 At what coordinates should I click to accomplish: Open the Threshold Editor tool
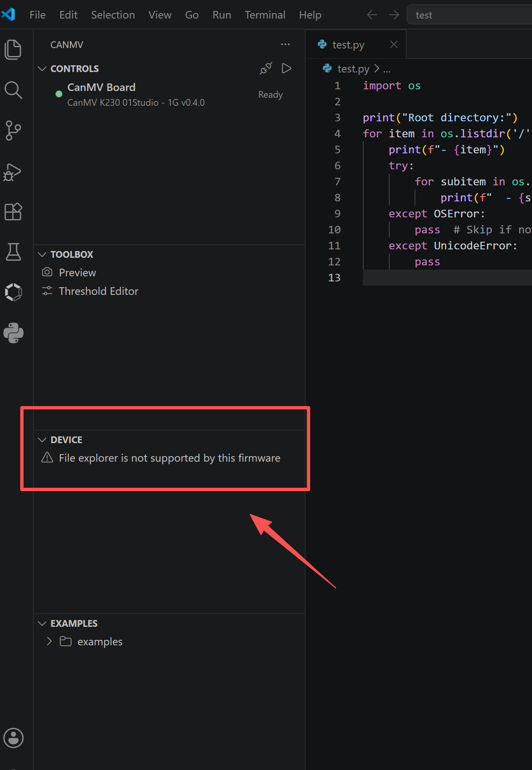click(x=98, y=291)
